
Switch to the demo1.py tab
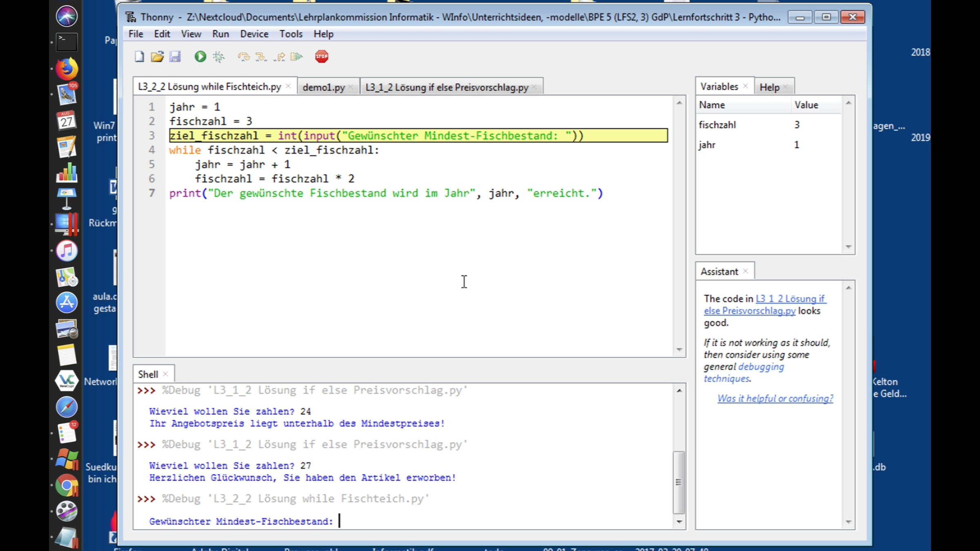click(x=323, y=87)
